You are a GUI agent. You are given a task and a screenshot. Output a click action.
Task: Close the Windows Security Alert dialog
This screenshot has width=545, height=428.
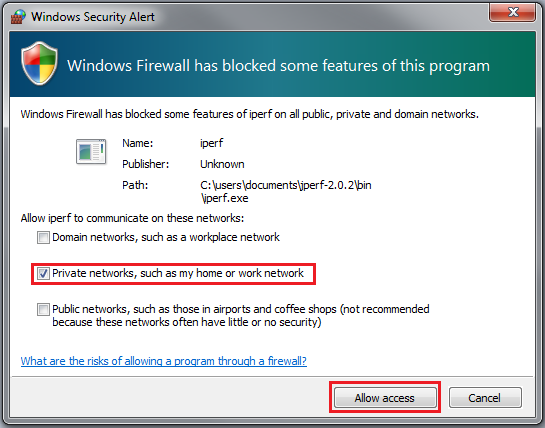[x=512, y=13]
